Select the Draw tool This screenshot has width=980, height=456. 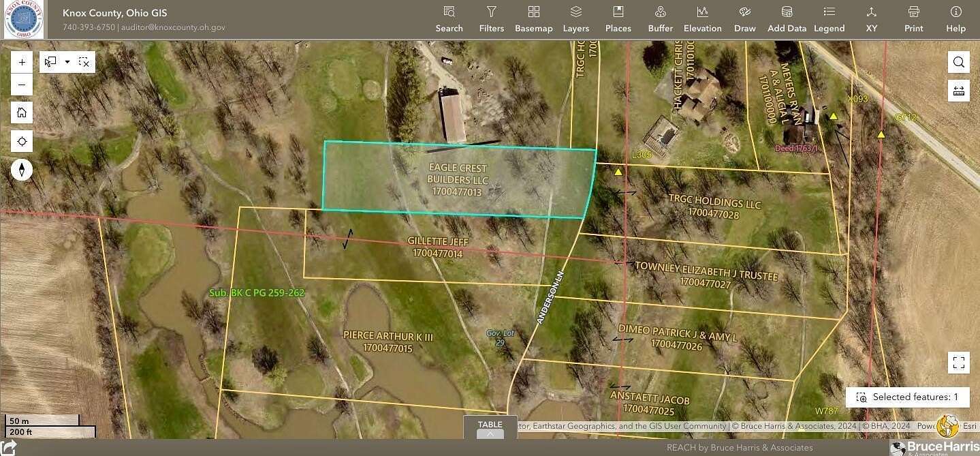(744, 17)
